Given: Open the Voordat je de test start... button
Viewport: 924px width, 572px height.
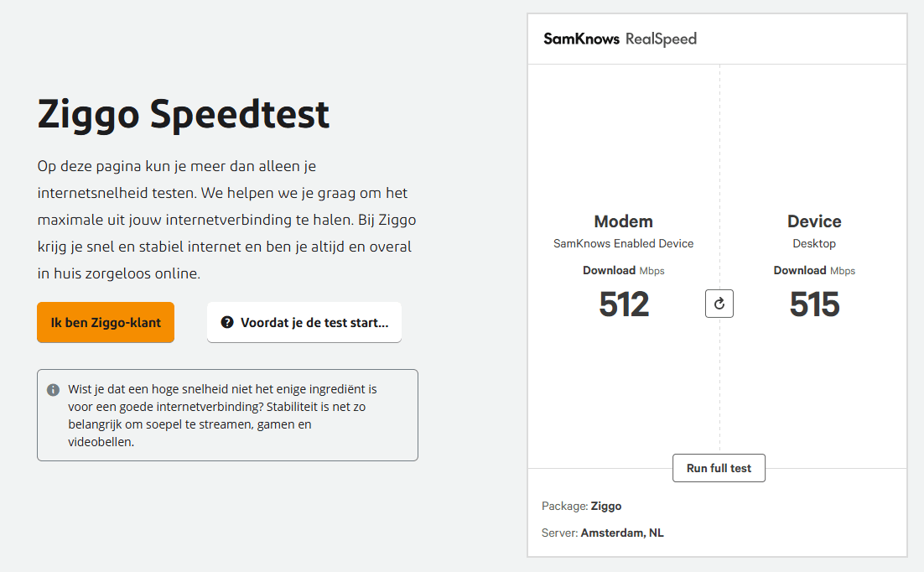Looking at the screenshot, I should [304, 323].
